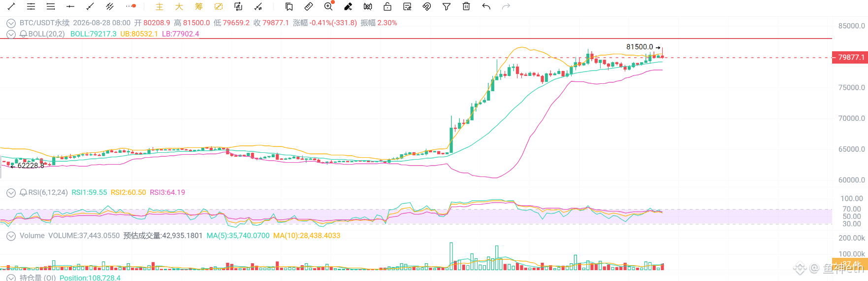868x281 pixels.
Task: Click the 70000.0 price axis label
Action: (852, 118)
